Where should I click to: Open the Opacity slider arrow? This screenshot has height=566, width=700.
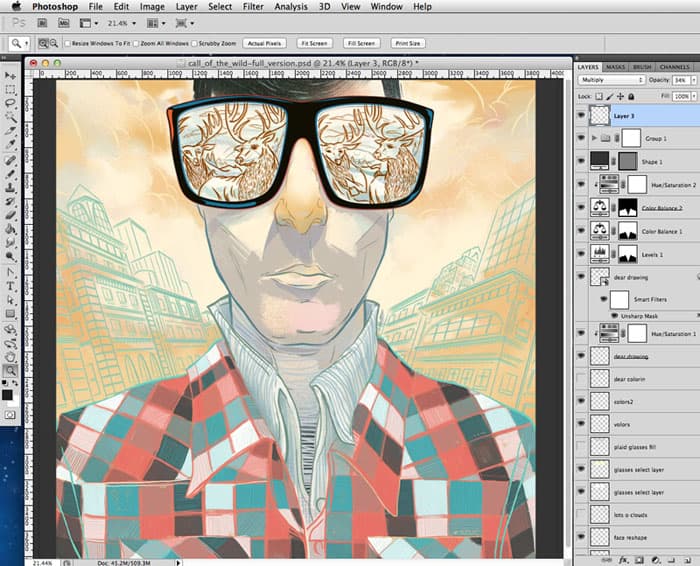694,80
